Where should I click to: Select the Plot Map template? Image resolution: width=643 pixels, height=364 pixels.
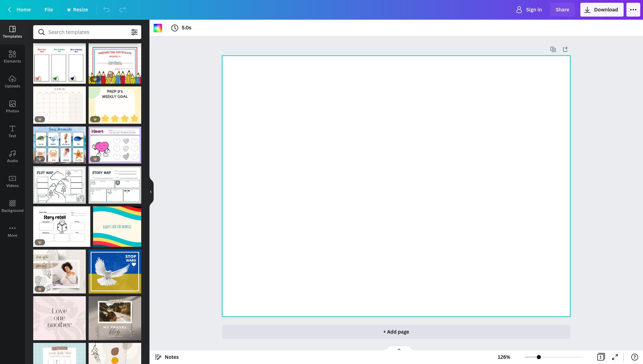pos(60,185)
